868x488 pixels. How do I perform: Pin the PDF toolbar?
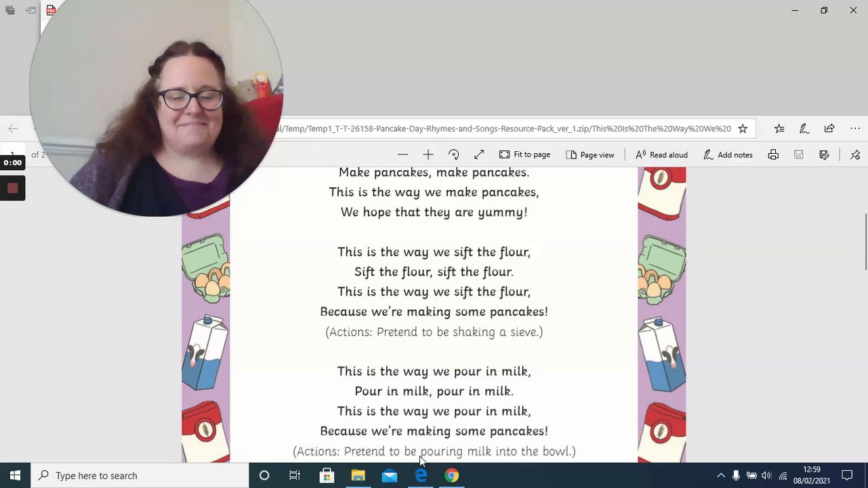tap(855, 155)
